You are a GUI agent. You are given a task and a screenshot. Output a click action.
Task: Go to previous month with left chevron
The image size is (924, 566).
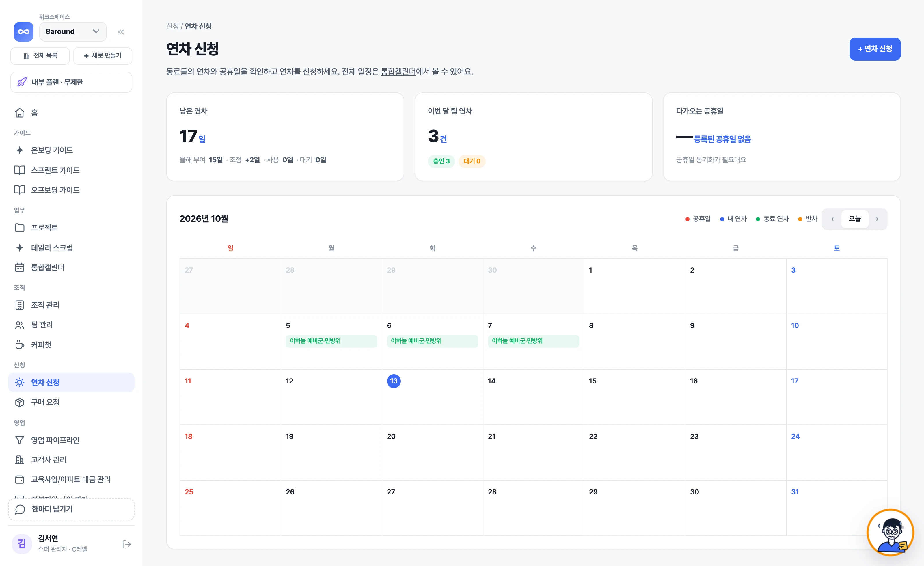[832, 219]
